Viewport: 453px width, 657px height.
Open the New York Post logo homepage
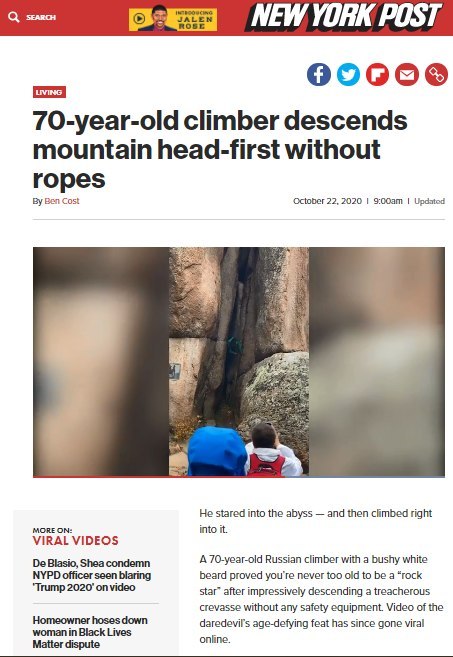(344, 17)
